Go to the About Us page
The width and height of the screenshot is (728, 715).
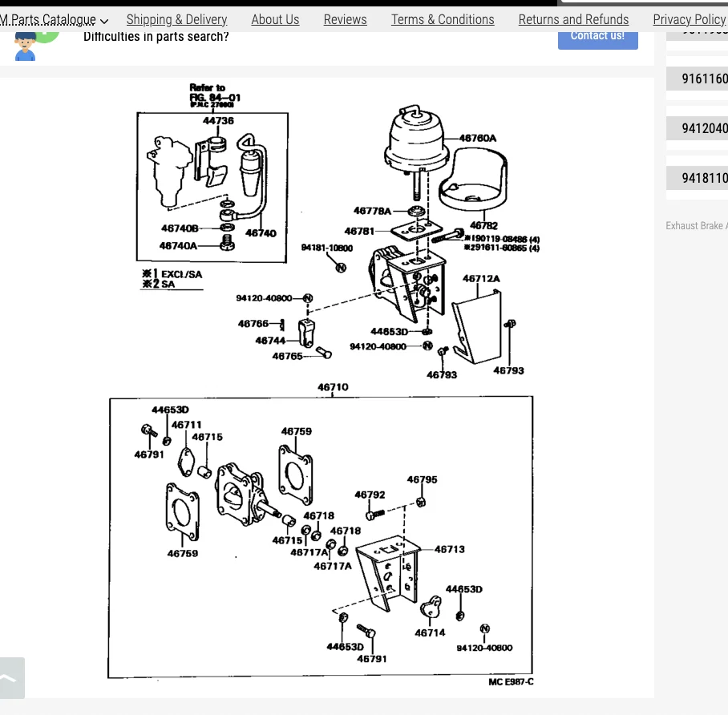click(275, 20)
